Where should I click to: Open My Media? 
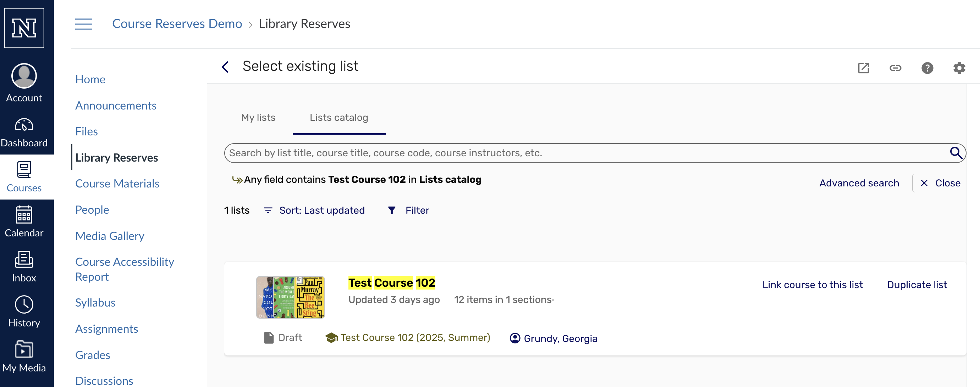(24, 357)
